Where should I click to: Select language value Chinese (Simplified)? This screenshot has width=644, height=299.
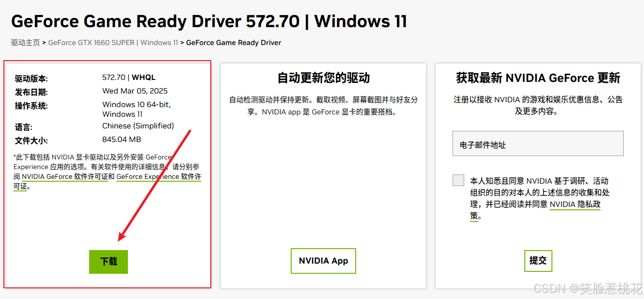[138, 126]
